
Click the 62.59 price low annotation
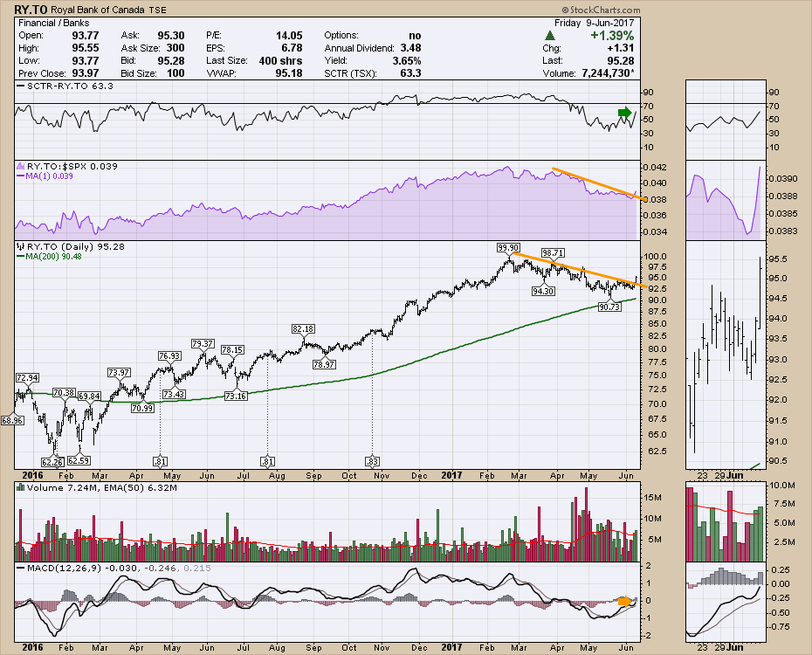coord(79,460)
